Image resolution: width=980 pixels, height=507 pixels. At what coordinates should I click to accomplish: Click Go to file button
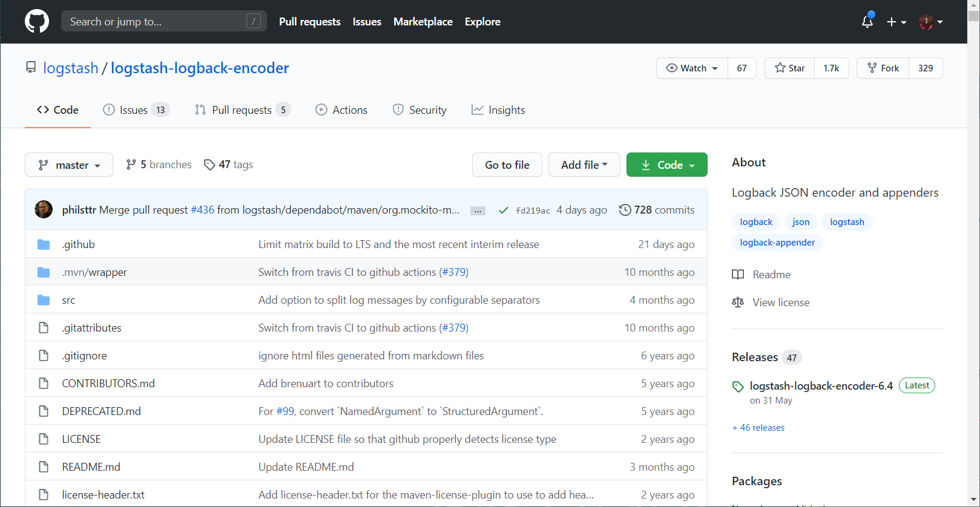pyautogui.click(x=507, y=165)
